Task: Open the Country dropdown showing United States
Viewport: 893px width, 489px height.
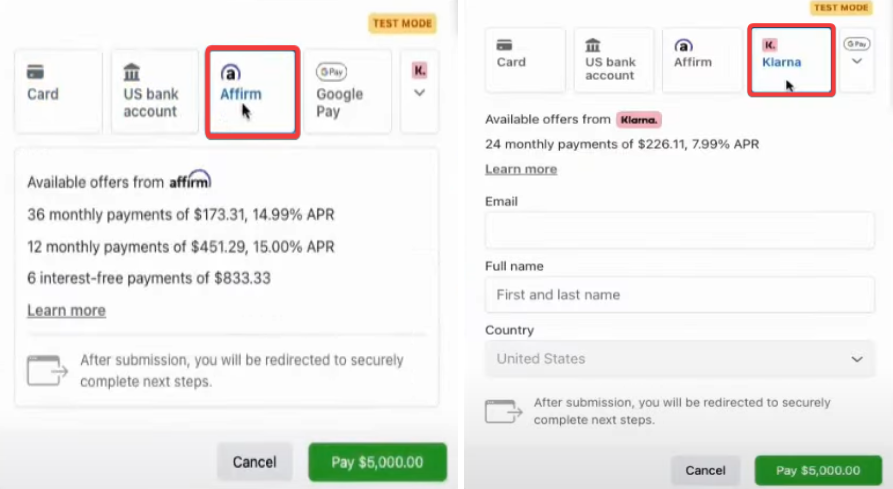Action: point(680,359)
